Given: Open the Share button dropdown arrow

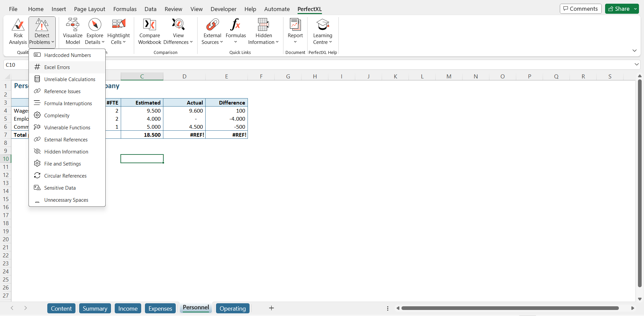Looking at the screenshot, I should [635, 9].
